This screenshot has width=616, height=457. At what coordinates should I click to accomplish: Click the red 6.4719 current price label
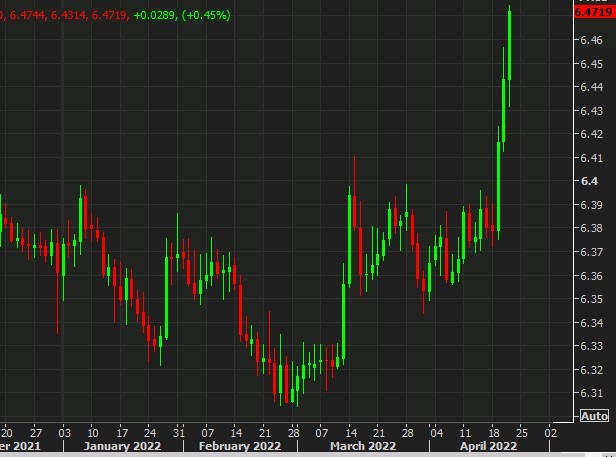tap(594, 12)
